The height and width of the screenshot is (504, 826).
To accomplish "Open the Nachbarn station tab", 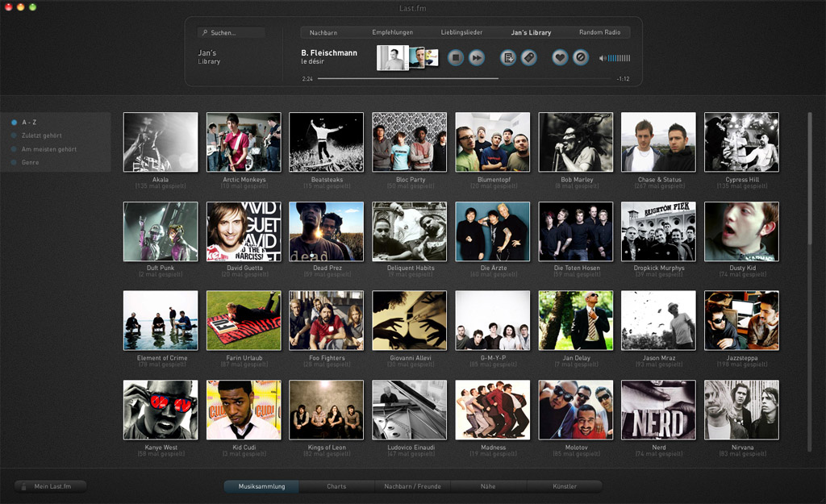I will click(323, 32).
